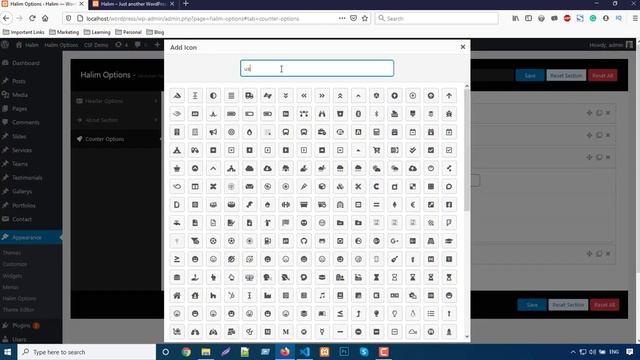The image size is (640, 360).
Task: Open the Learning bookmarks folder
Action: point(97,32)
